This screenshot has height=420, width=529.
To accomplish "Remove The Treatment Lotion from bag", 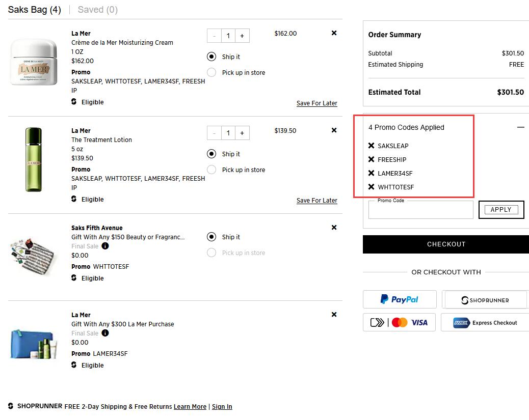I will point(334,130).
